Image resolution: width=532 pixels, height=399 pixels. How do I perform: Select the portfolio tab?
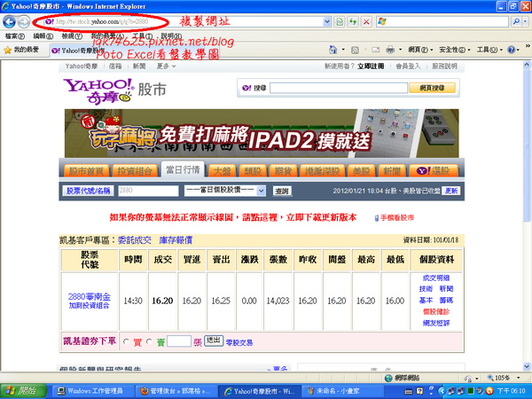tap(135, 170)
